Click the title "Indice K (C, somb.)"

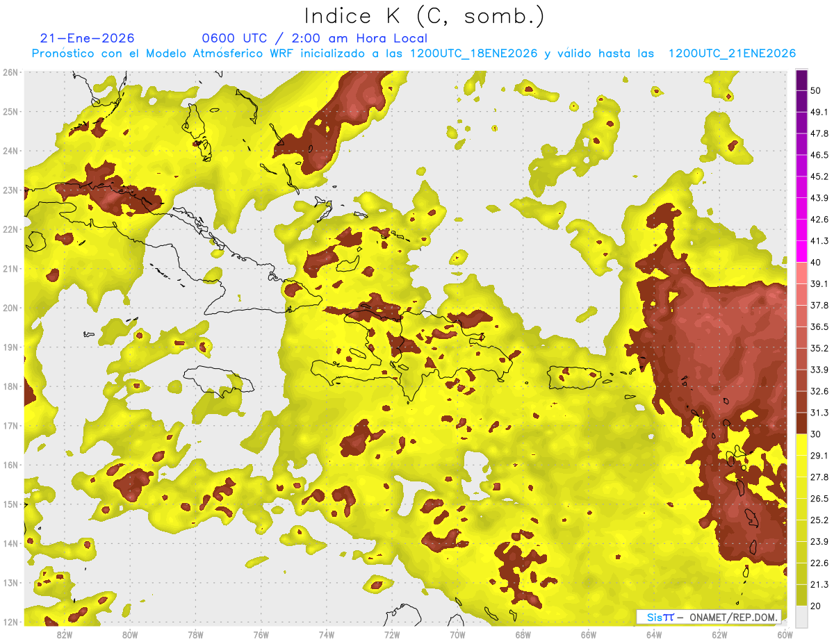click(x=425, y=16)
